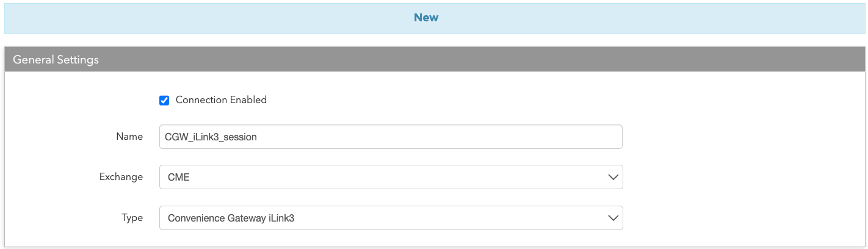The image size is (868, 249).
Task: Click the CGW_iLink3_session text in Name
Action: [211, 137]
